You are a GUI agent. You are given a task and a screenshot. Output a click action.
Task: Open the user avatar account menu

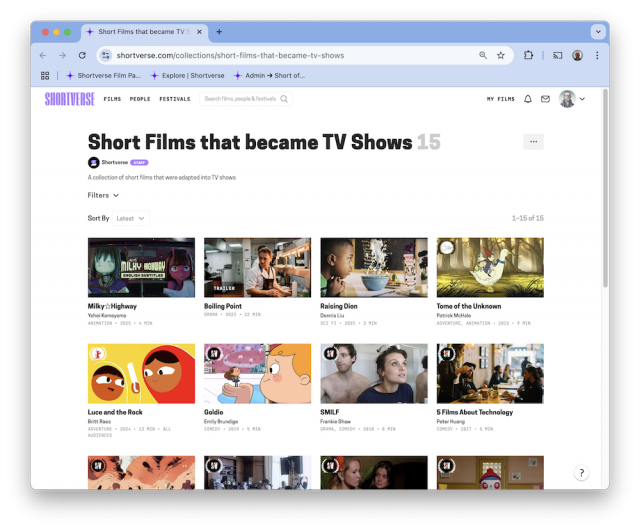(572, 99)
